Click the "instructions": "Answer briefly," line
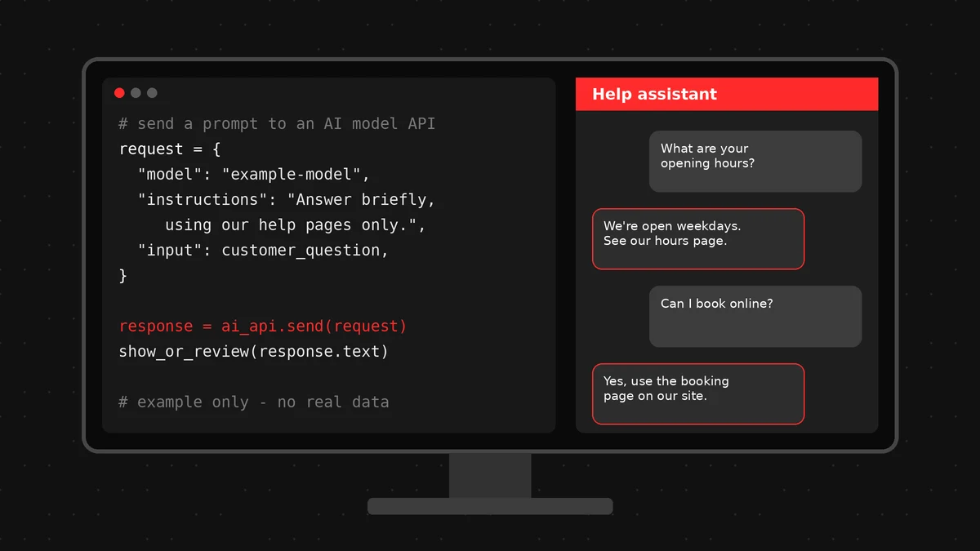 tap(287, 200)
